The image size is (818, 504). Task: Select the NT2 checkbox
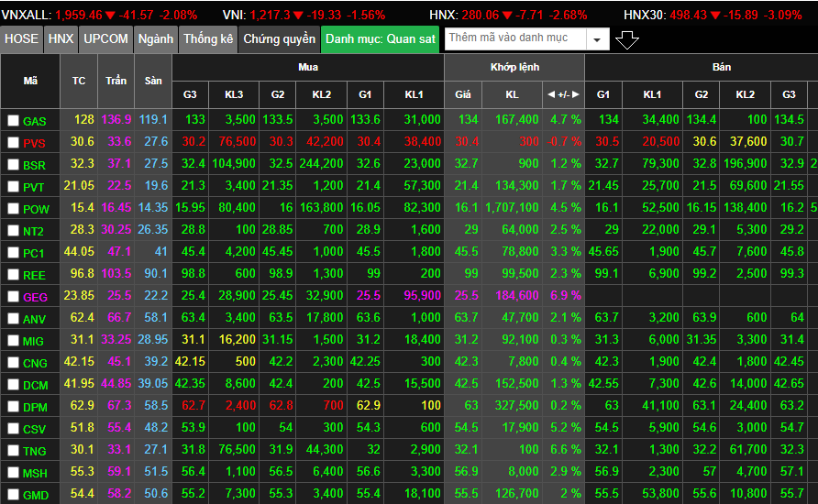[x=13, y=231]
